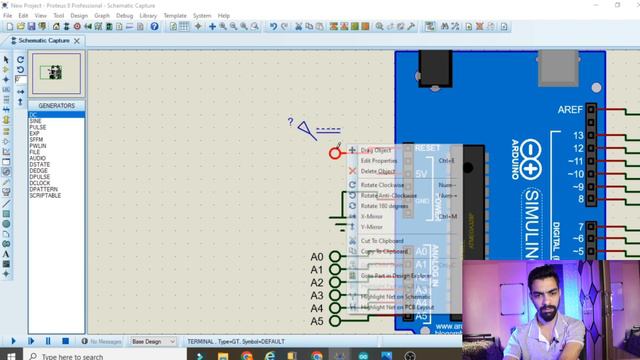This screenshot has height=360, width=640.
Task: Click the red terminal circle on schematic
Action: tap(335, 153)
